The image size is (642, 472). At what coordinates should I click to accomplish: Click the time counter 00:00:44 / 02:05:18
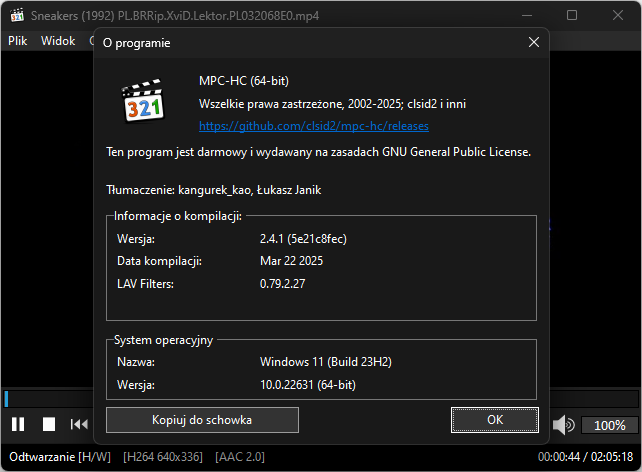tap(585, 457)
